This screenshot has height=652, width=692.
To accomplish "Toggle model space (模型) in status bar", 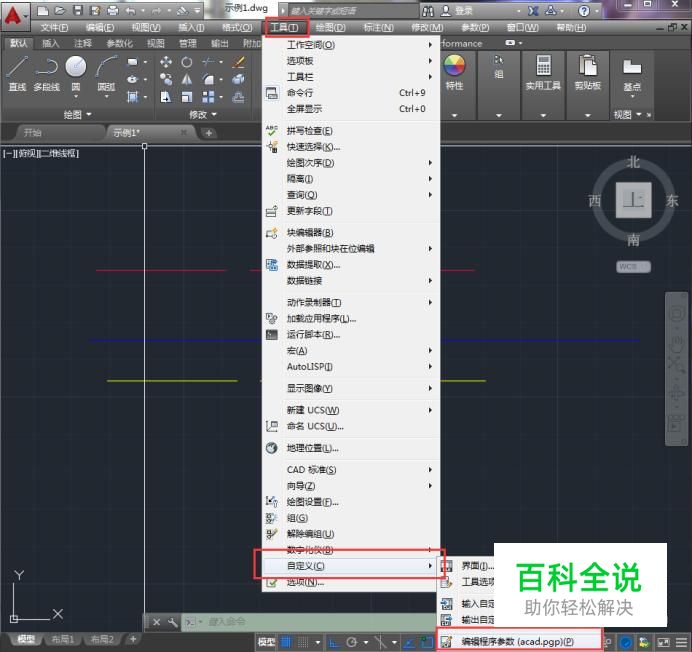I will pyautogui.click(x=267, y=642).
